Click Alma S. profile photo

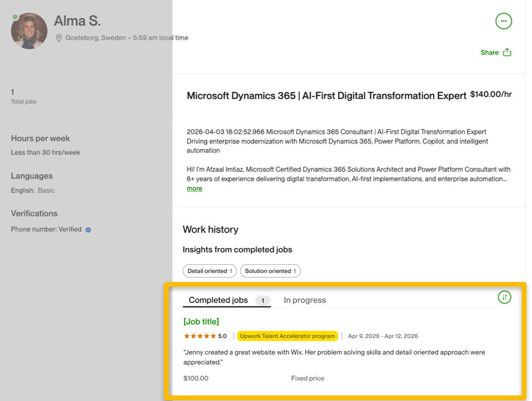pyautogui.click(x=29, y=31)
